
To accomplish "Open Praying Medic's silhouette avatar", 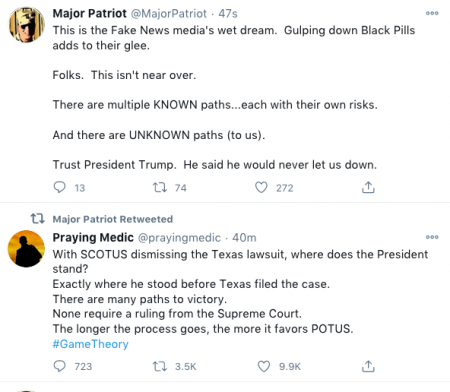I will [x=26, y=248].
